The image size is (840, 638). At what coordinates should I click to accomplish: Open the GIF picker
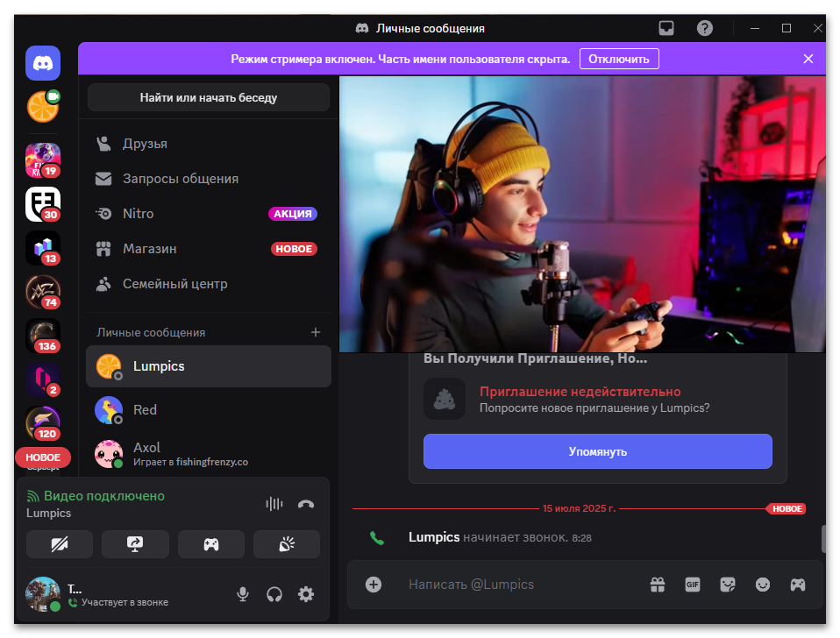(693, 585)
